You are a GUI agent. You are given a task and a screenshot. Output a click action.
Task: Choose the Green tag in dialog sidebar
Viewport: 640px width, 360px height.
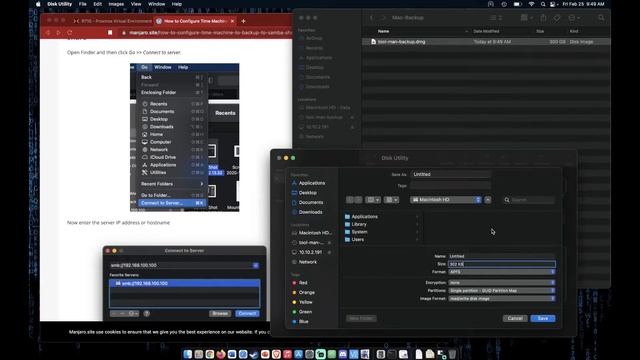[x=305, y=312]
